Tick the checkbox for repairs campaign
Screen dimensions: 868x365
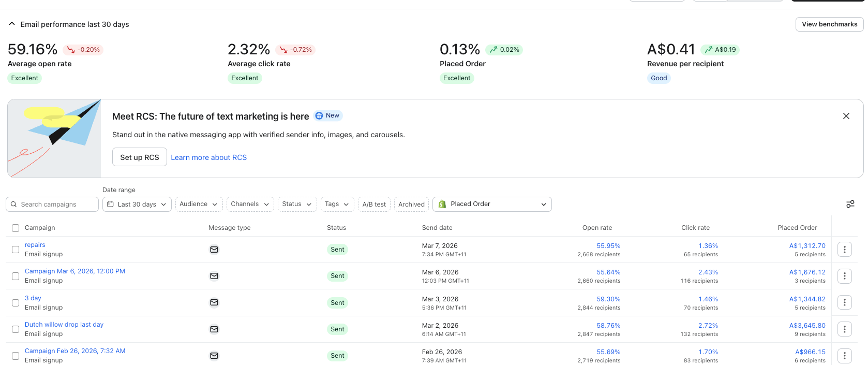[x=16, y=250]
